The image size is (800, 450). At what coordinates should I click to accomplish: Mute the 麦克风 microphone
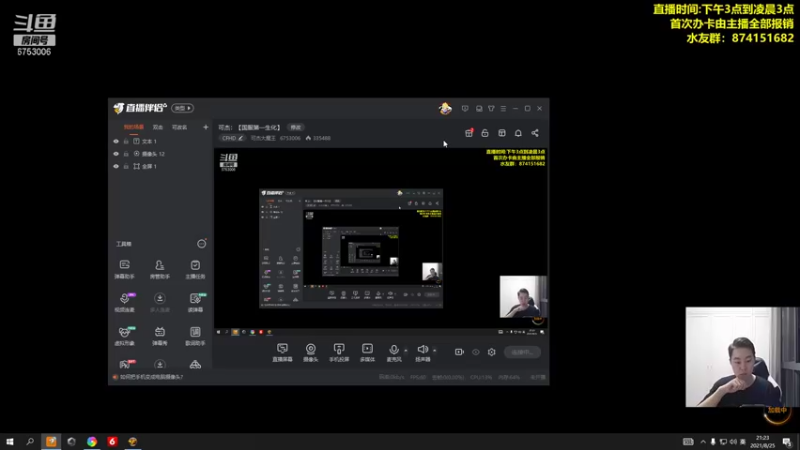pyautogui.click(x=394, y=353)
